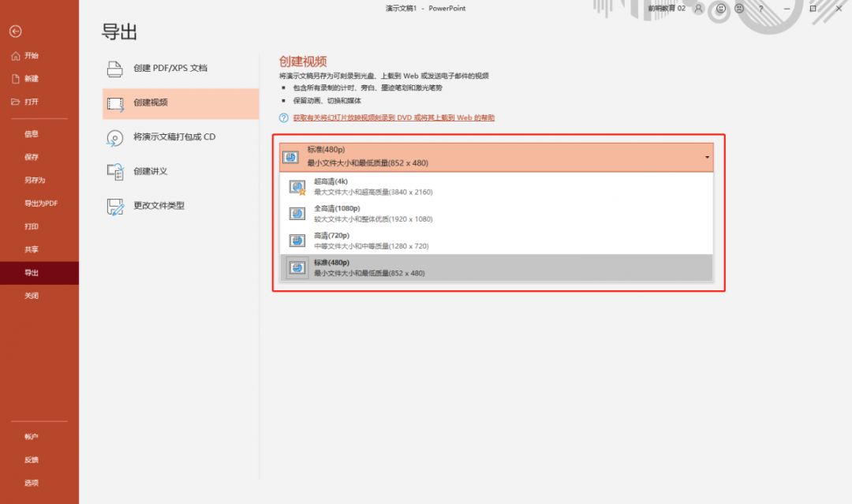Click the new document icon beside 新建
This screenshot has width=852, height=504.
pyautogui.click(x=16, y=79)
